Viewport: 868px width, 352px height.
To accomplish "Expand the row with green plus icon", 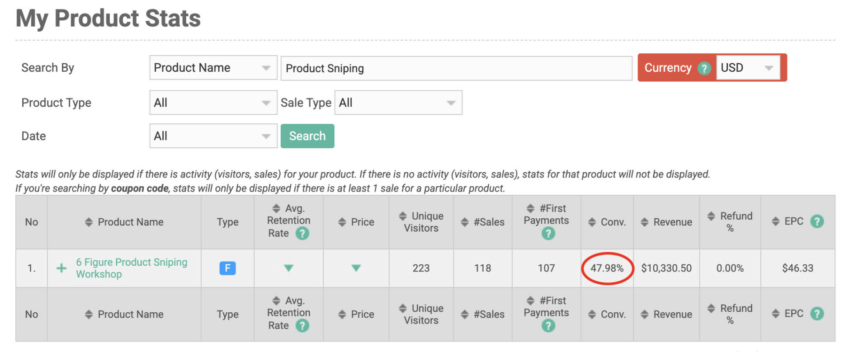I will point(61,268).
